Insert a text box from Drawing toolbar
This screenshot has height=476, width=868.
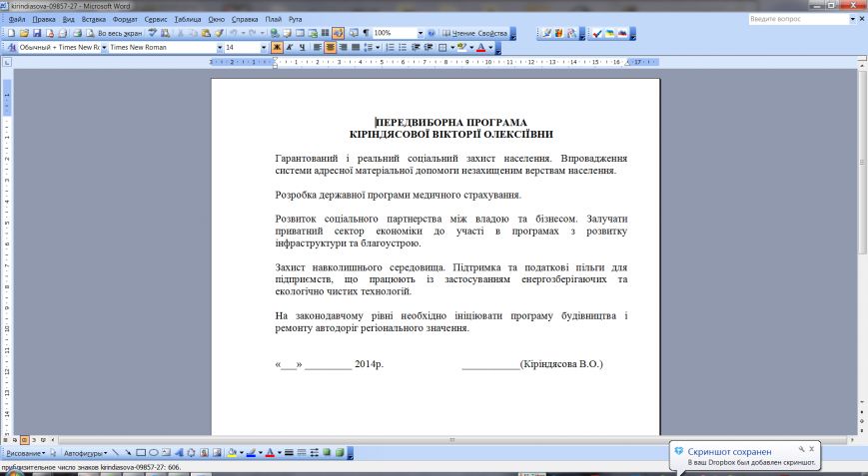point(166,452)
